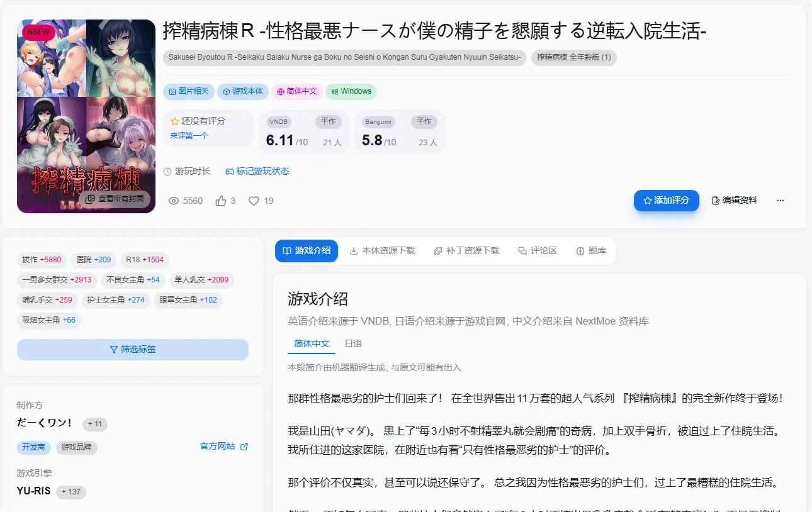The image size is (812, 512).
Task: Click the 游玩时长 clock label
Action: click(x=187, y=171)
